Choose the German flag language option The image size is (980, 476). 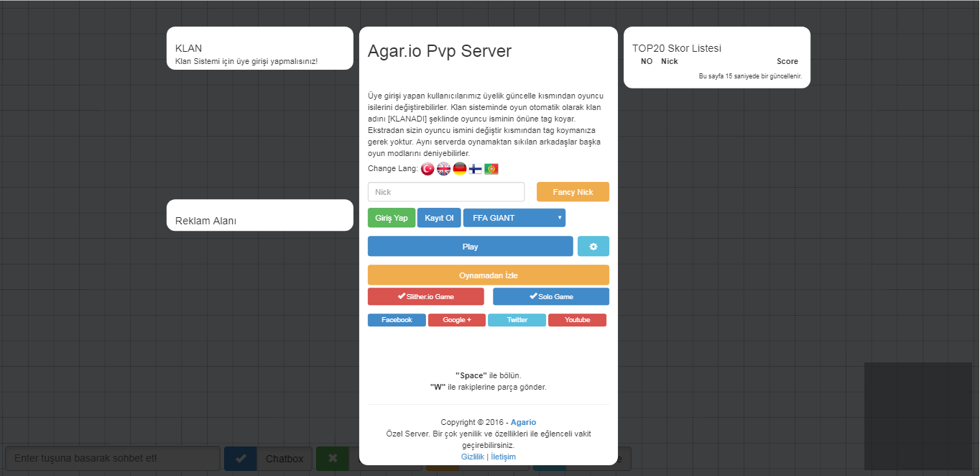tap(460, 169)
